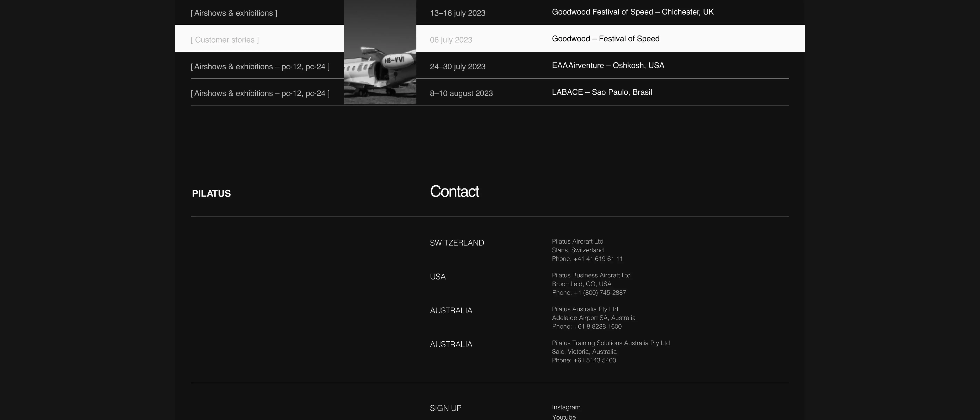Click the Contact heading
Image resolution: width=980 pixels, height=420 pixels.
(x=454, y=191)
